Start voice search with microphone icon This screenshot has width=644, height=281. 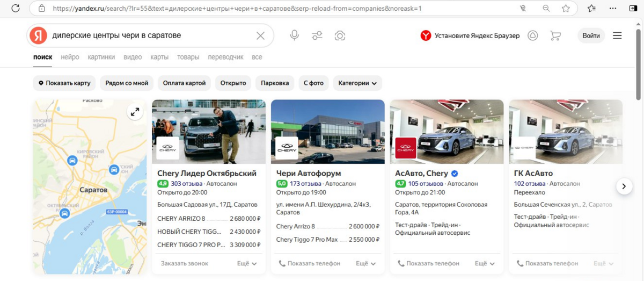tap(294, 35)
